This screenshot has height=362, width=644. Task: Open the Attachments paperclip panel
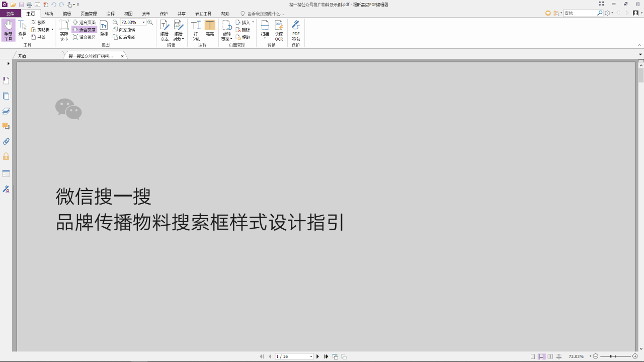pyautogui.click(x=6, y=141)
